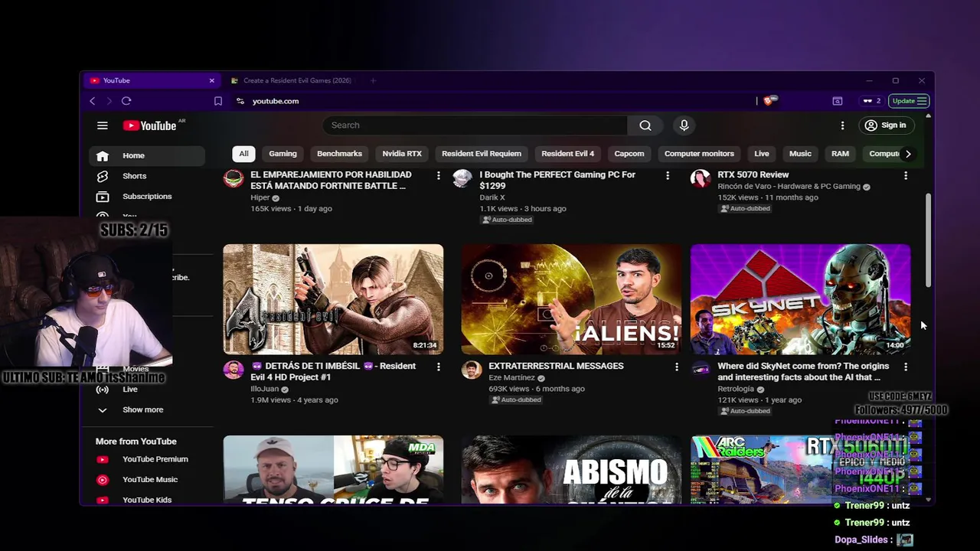Select the All filter chip
This screenshot has height=551, width=980.
pos(243,154)
